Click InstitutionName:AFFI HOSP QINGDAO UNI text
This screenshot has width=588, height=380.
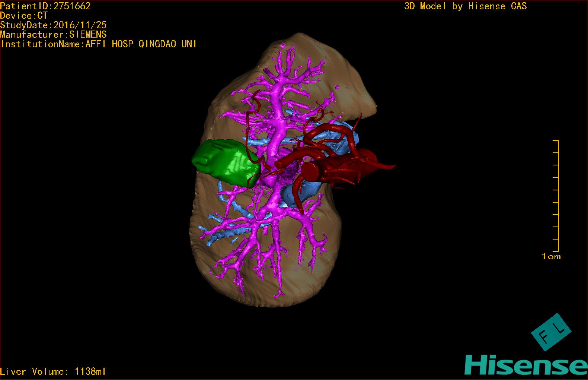[99, 44]
